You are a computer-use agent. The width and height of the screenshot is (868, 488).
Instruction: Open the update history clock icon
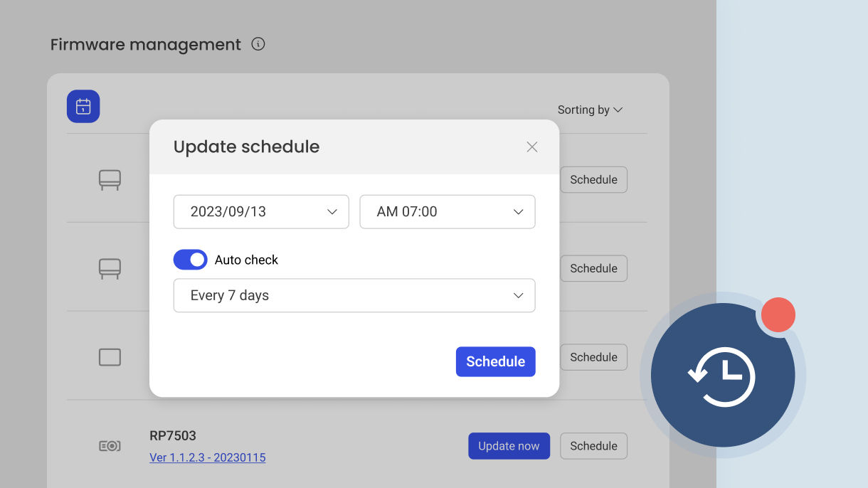(x=722, y=376)
